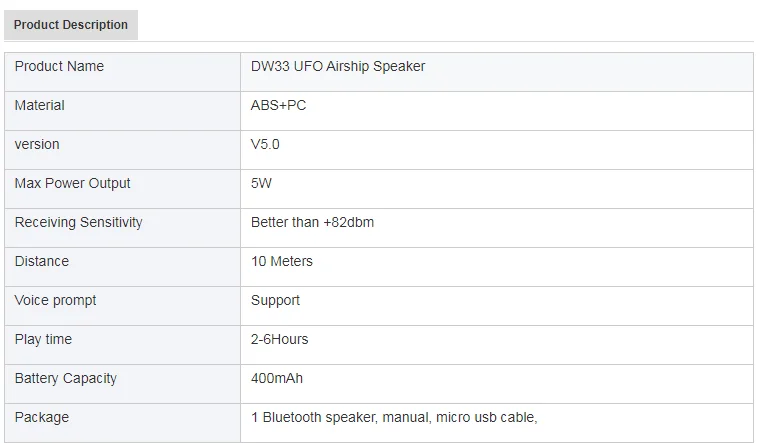The height and width of the screenshot is (443, 772).
Task: Select the Support value cell
Action: [x=275, y=301]
